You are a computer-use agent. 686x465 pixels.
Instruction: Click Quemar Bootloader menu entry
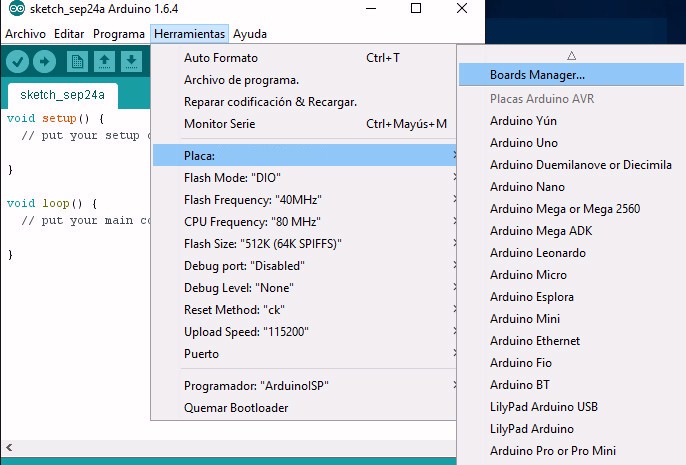(x=236, y=408)
